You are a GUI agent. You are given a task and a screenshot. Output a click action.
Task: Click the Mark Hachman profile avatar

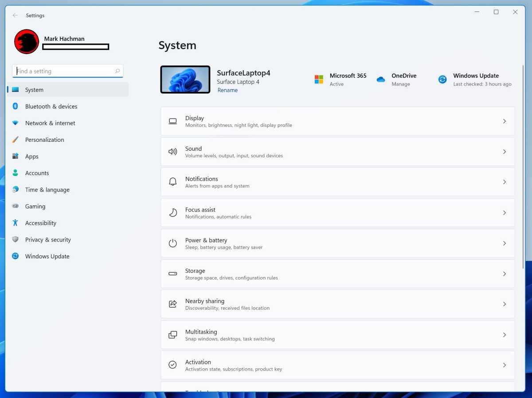click(x=27, y=42)
